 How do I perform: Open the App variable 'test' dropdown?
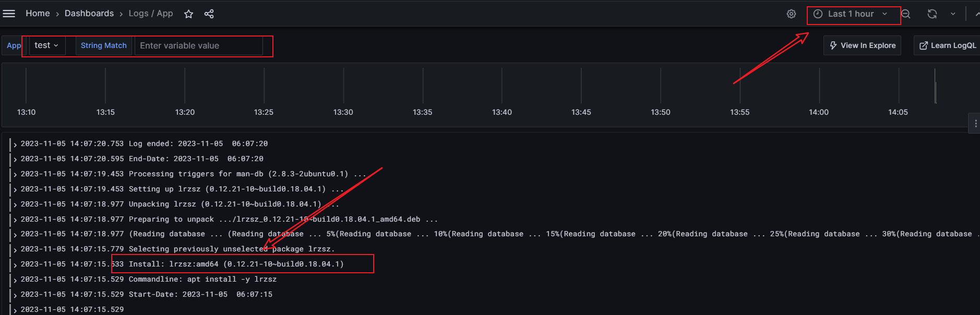pyautogui.click(x=46, y=45)
